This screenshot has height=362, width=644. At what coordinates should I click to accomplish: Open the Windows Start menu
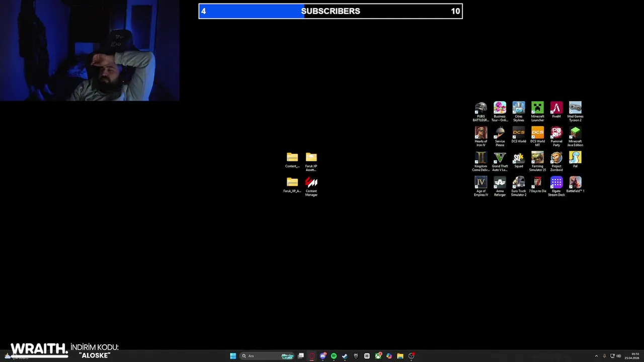[233, 356]
